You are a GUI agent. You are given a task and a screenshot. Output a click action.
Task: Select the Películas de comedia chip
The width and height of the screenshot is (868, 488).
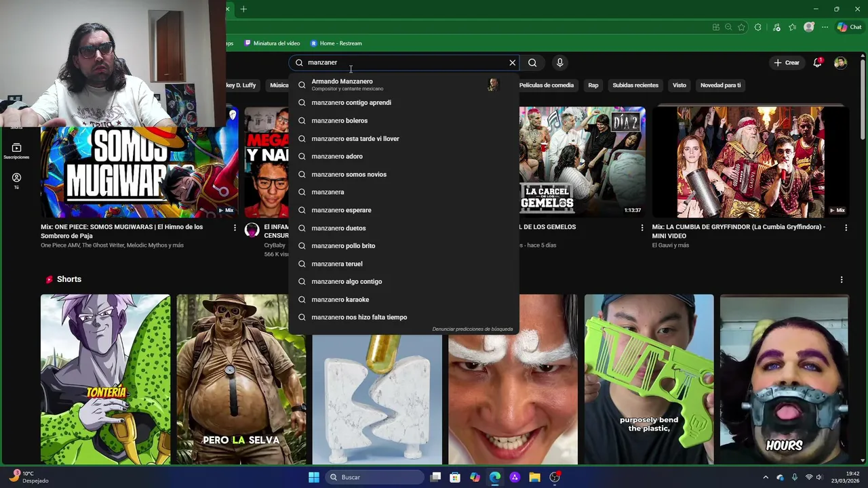[x=547, y=85]
